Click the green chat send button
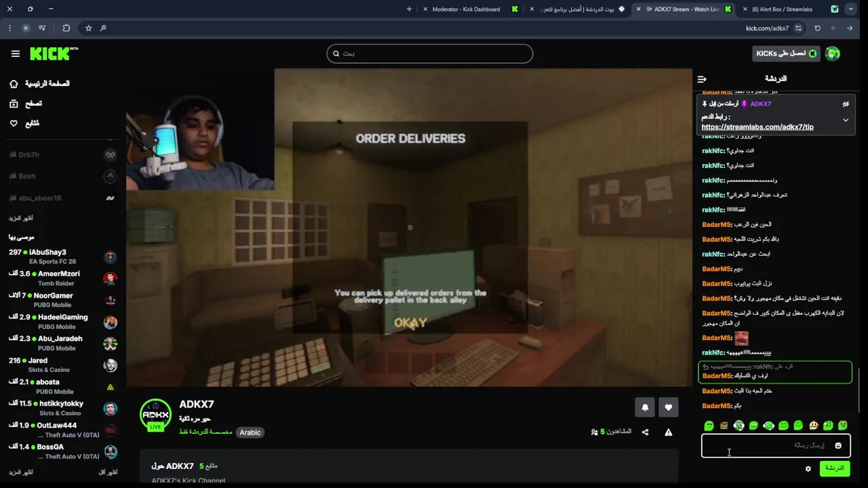Image resolution: width=868 pixels, height=488 pixels. pos(834,468)
